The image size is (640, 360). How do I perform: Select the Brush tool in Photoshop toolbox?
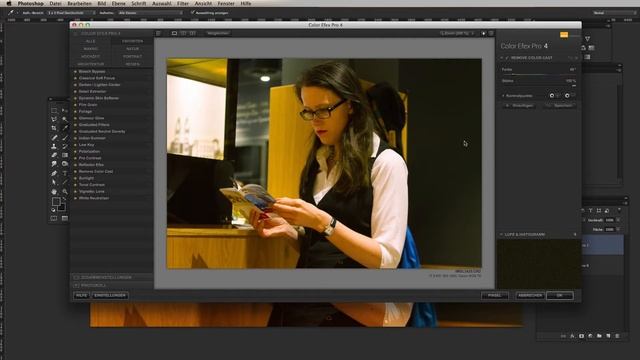click(x=64, y=137)
